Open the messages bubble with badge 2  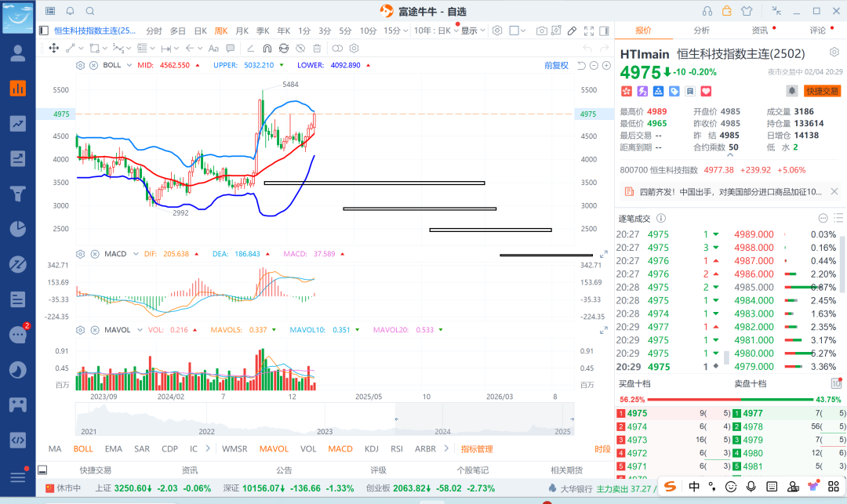click(x=18, y=335)
